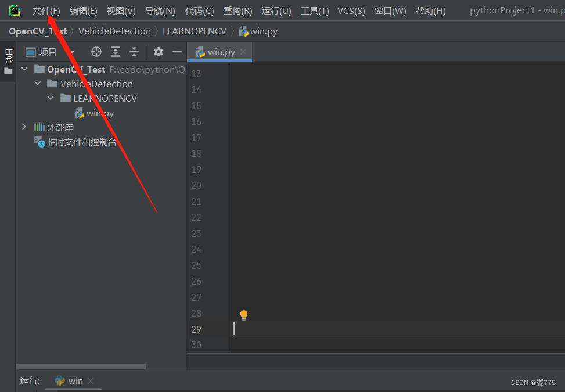Image resolution: width=565 pixels, height=392 pixels.
Task: Open the VCS(S) menu
Action: coord(351,11)
